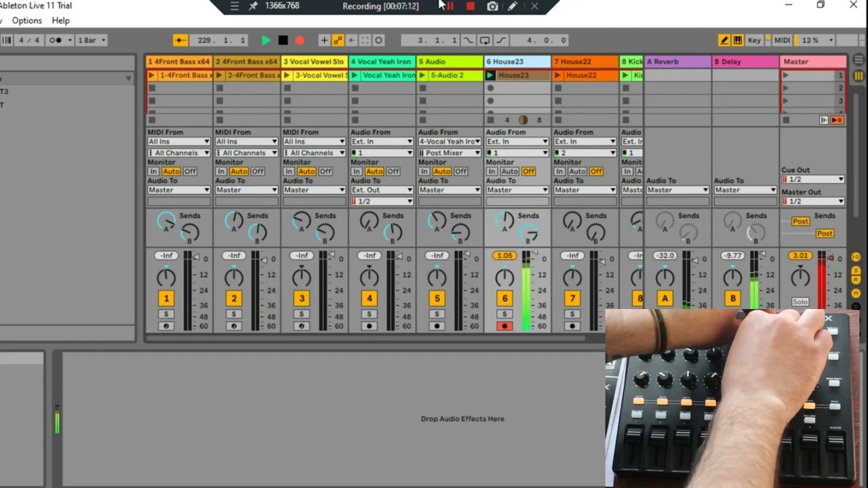The height and width of the screenshot is (488, 868).
Task: Toggle Post button for Master send A
Action: [801, 222]
